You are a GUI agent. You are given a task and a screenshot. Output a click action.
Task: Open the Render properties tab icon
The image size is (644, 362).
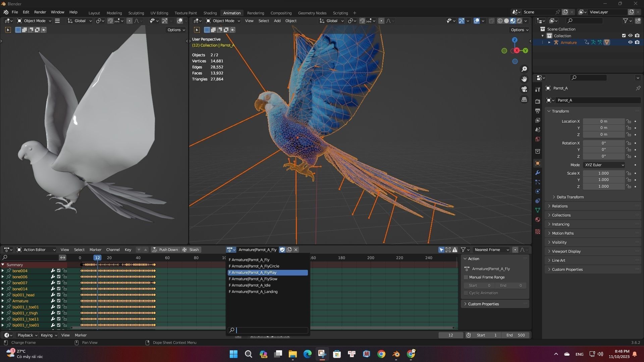point(538,101)
